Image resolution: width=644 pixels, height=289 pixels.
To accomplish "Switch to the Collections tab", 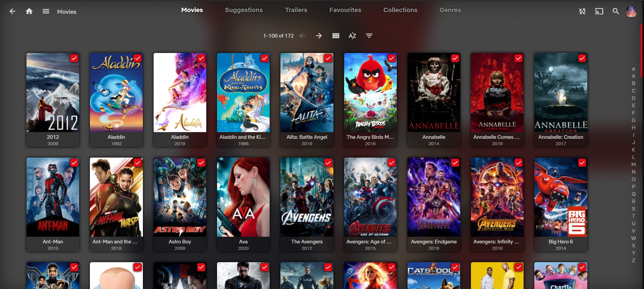I will 400,10.
